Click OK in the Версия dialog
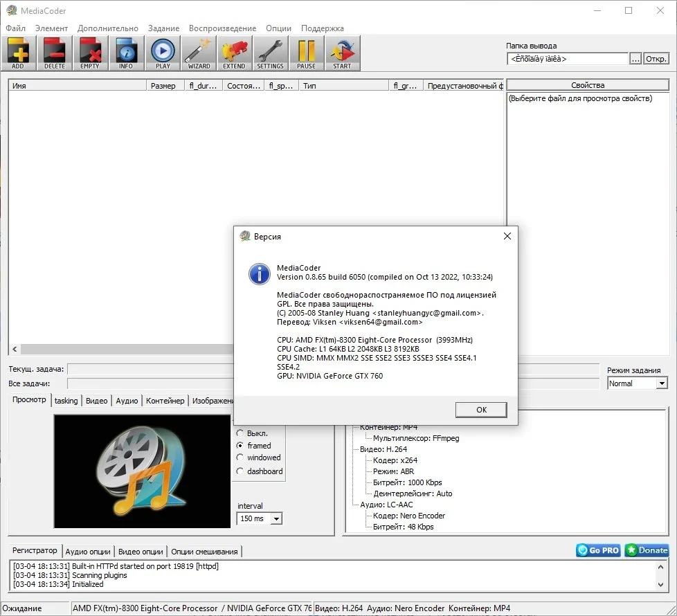 coord(481,410)
